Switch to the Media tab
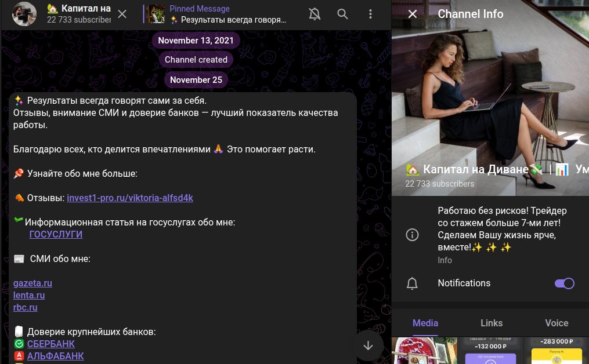The image size is (589, 364). 425,323
